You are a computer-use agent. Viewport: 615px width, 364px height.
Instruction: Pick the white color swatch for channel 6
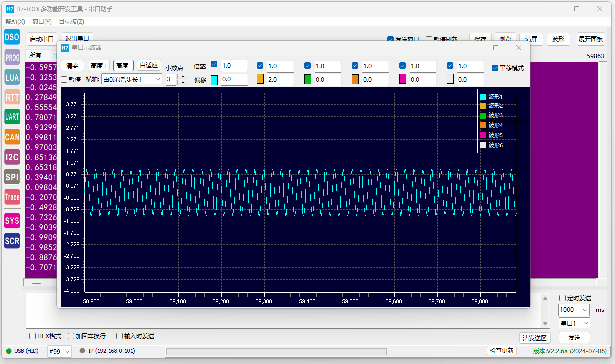pyautogui.click(x=450, y=79)
